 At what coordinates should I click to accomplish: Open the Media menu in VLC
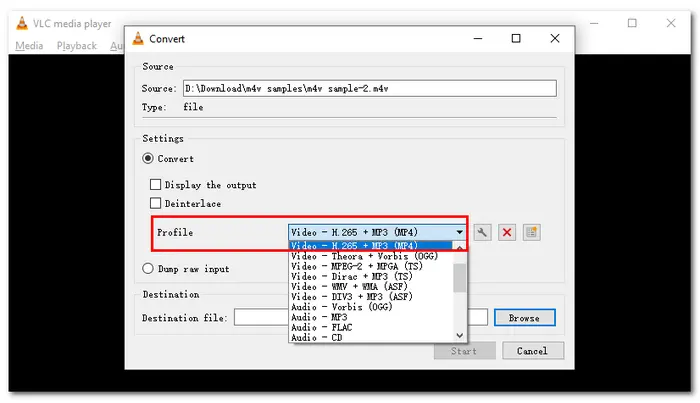point(29,46)
